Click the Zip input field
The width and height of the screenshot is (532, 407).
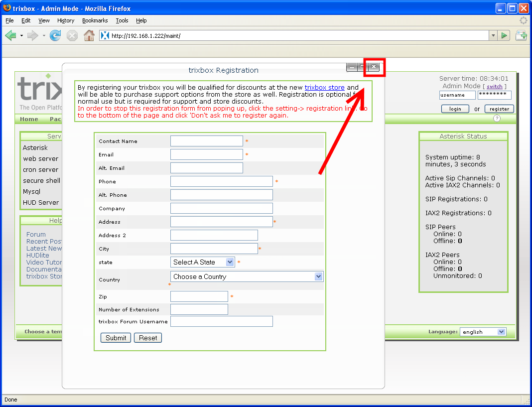tap(199, 296)
